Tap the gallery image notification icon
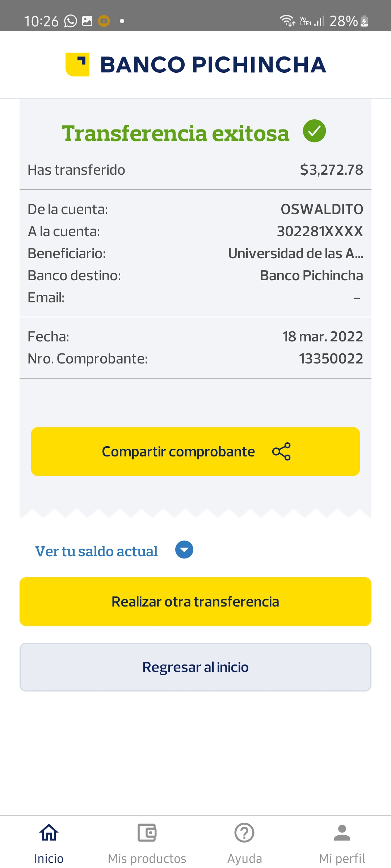The height and width of the screenshot is (868, 391). 87,21
